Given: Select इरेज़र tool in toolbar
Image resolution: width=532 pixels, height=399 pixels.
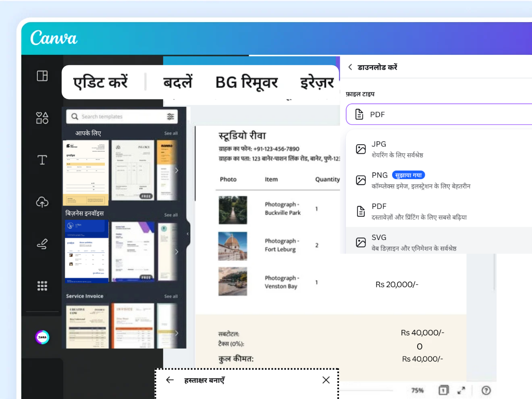Looking at the screenshot, I should (317, 82).
